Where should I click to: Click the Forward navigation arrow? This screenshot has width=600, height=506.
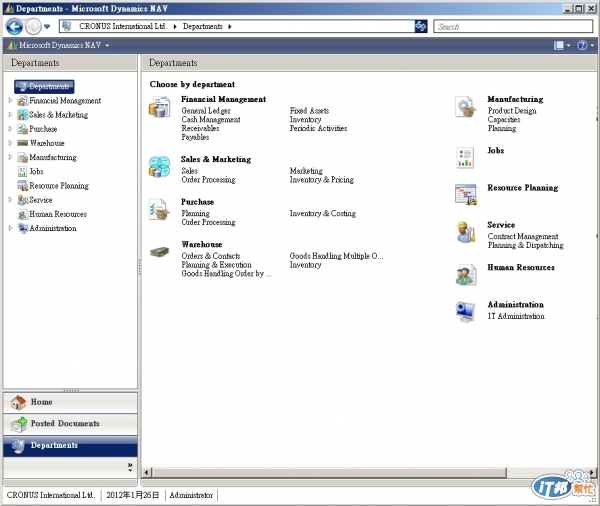33,27
